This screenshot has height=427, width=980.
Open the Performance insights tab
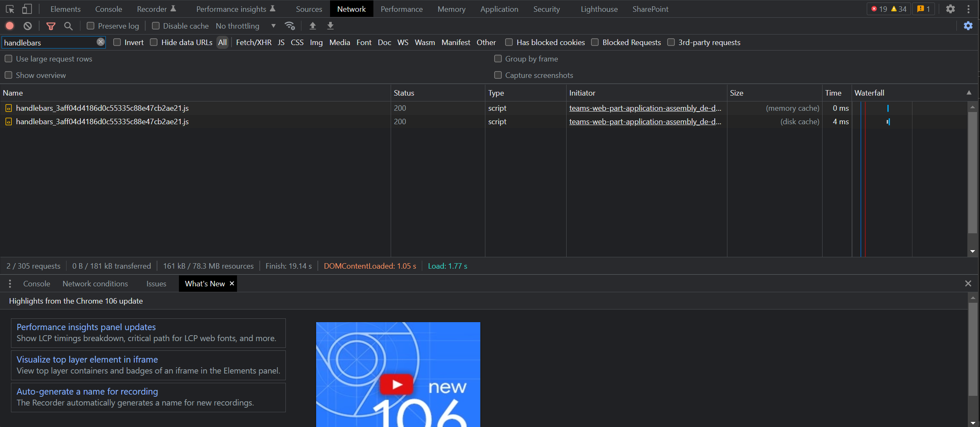click(x=236, y=9)
